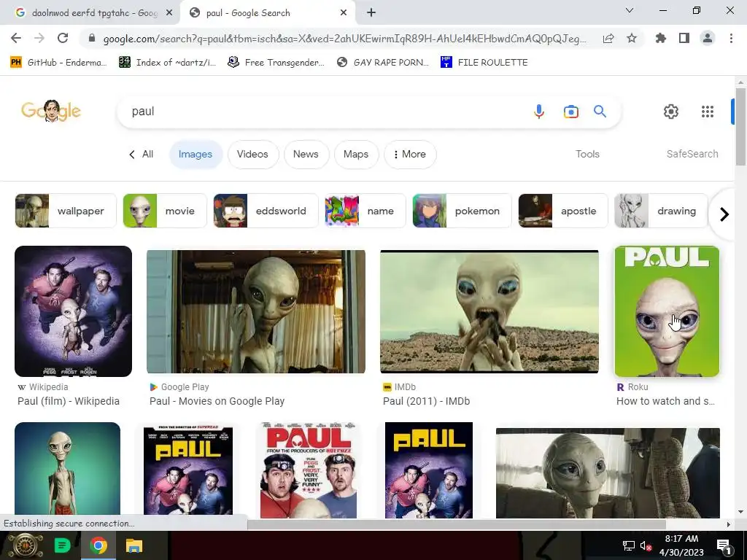Open the Google Play Paul alien image
The height and width of the screenshot is (560, 747).
pos(256,311)
